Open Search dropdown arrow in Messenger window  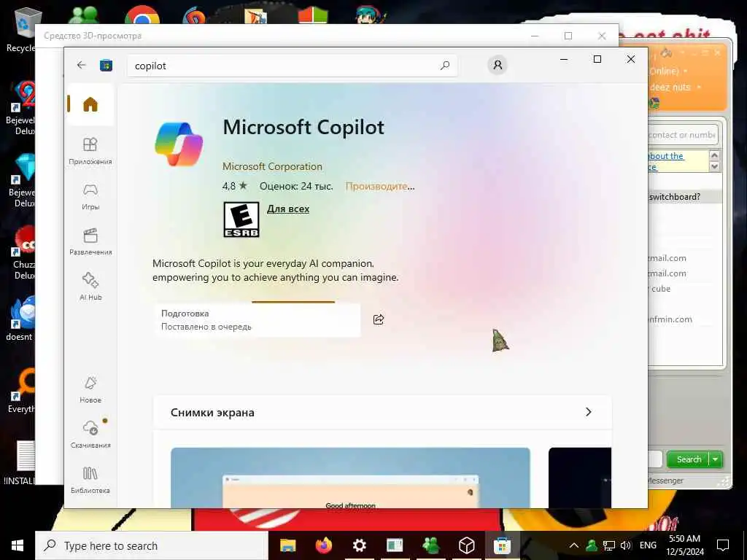click(x=716, y=459)
